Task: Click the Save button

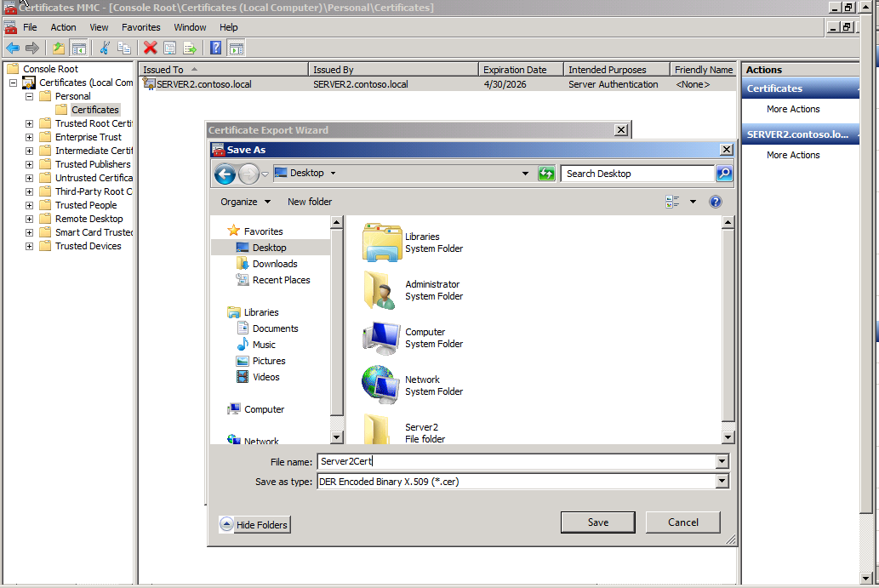Action: point(598,522)
